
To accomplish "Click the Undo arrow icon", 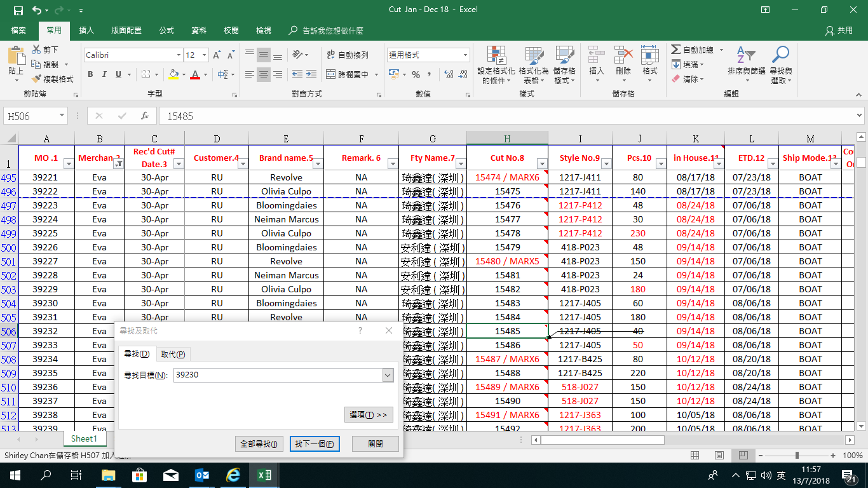I will [36, 10].
